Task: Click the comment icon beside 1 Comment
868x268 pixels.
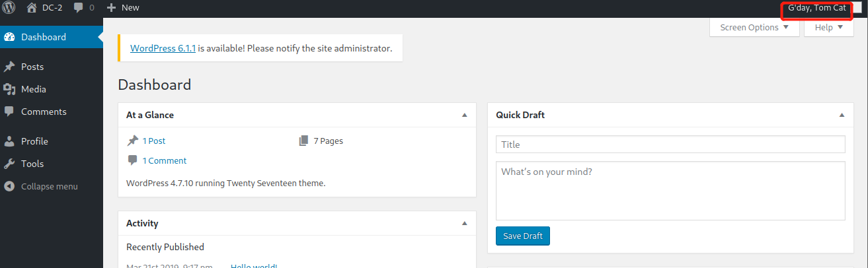Action: pyautogui.click(x=133, y=160)
